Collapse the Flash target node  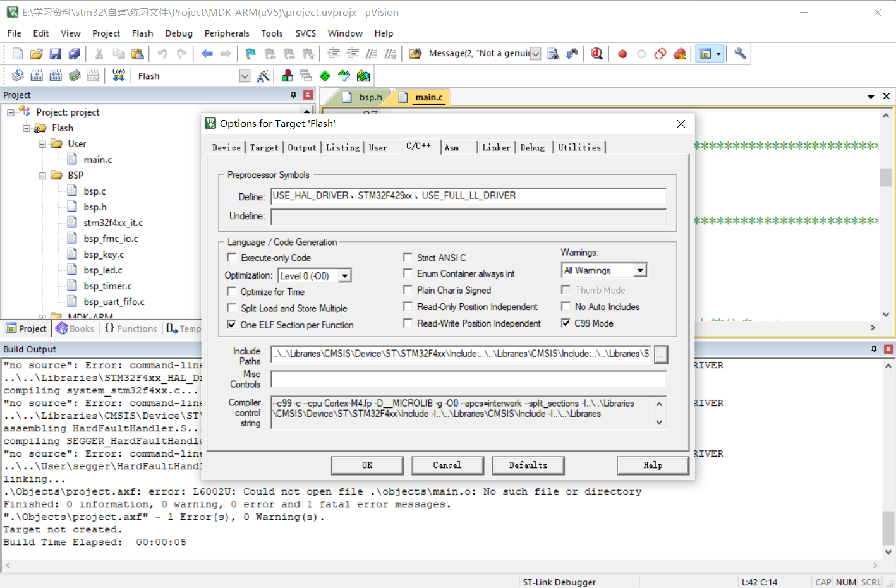(x=27, y=128)
